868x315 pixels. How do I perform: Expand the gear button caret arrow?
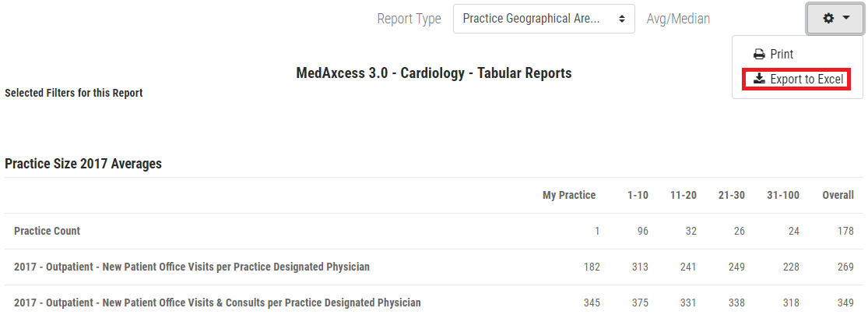coord(844,18)
